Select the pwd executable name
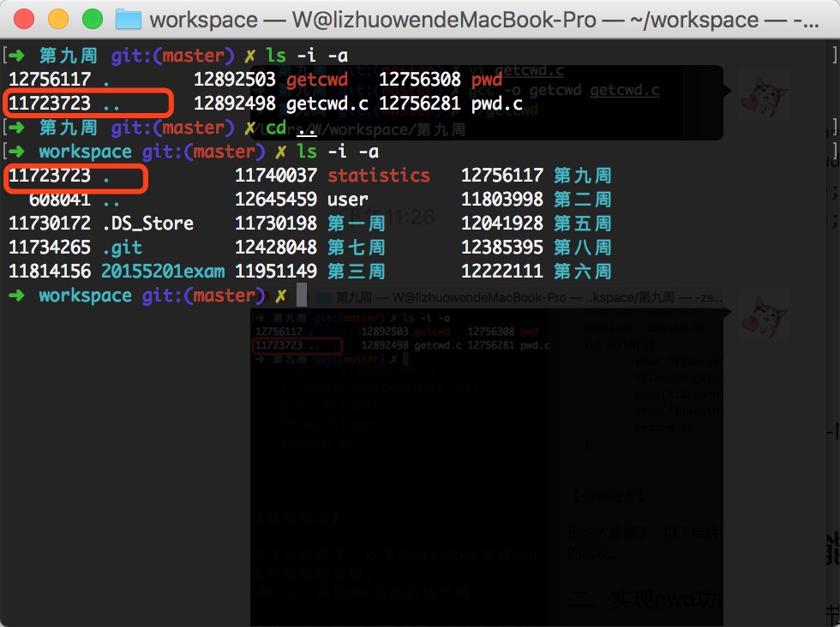840x627 pixels. [x=487, y=80]
